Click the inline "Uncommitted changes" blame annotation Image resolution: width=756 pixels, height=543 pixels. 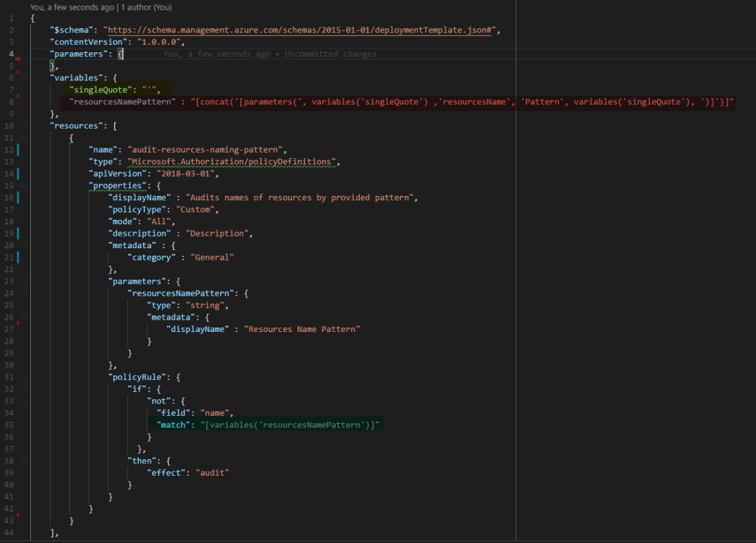(x=331, y=54)
